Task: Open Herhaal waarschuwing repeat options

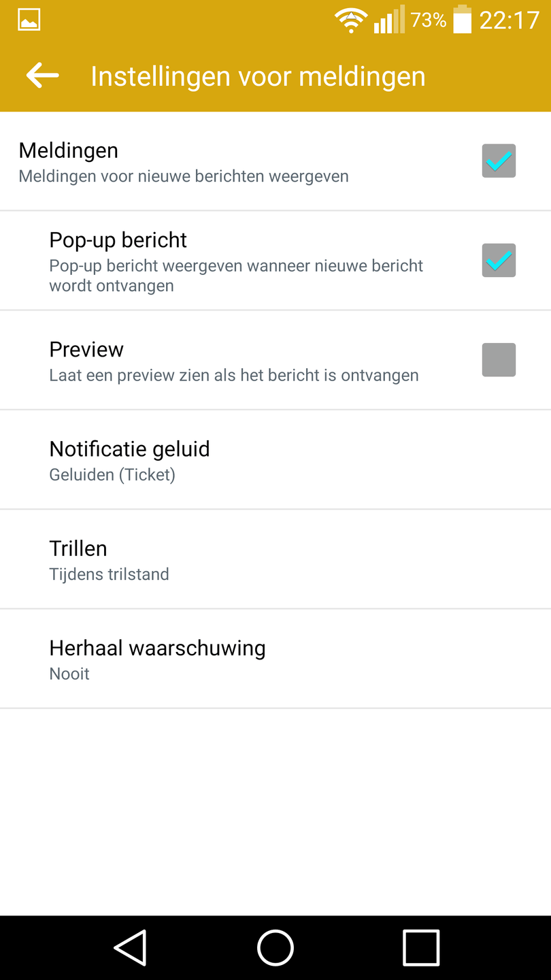Action: [x=275, y=658]
